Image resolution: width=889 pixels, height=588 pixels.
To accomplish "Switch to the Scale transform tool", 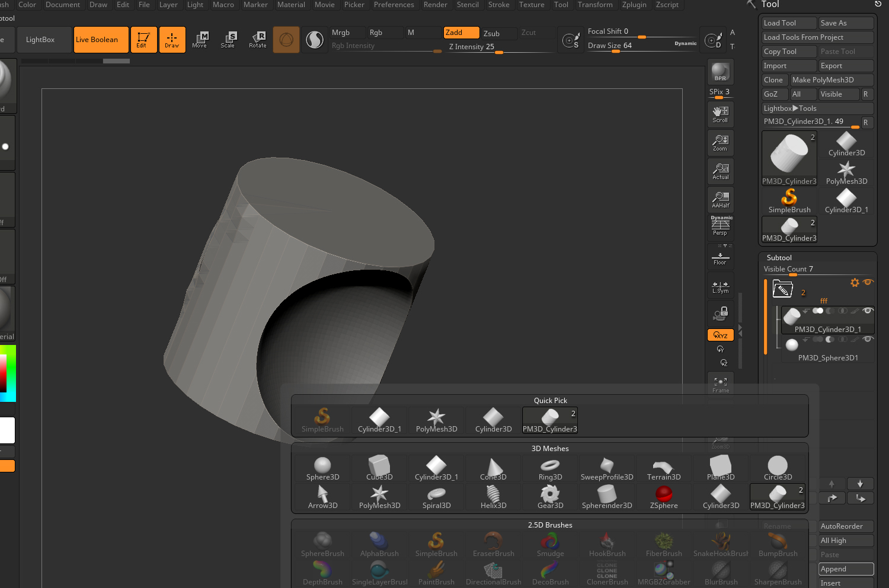I will coord(228,40).
